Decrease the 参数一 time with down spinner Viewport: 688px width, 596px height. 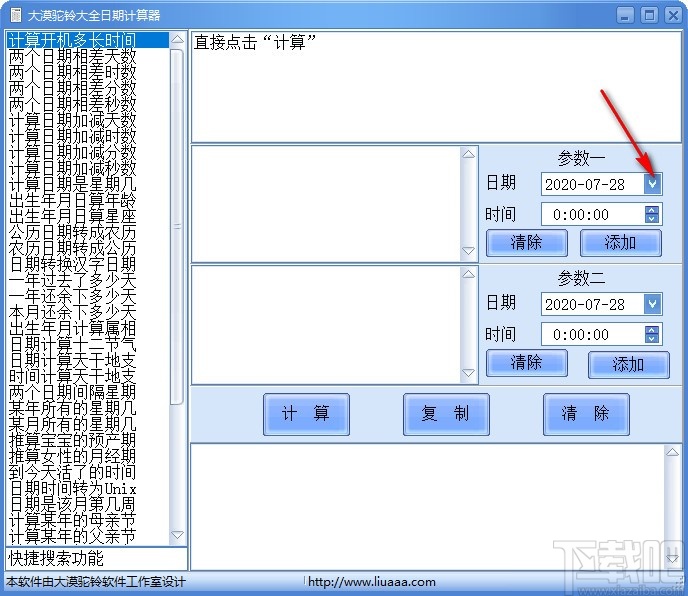(x=652, y=219)
